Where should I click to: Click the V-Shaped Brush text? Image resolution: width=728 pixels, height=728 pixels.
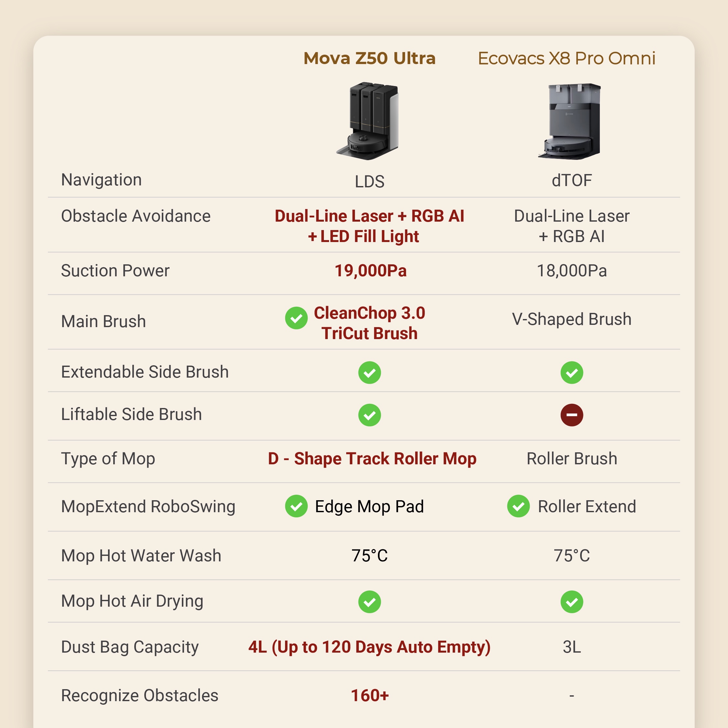[572, 319]
